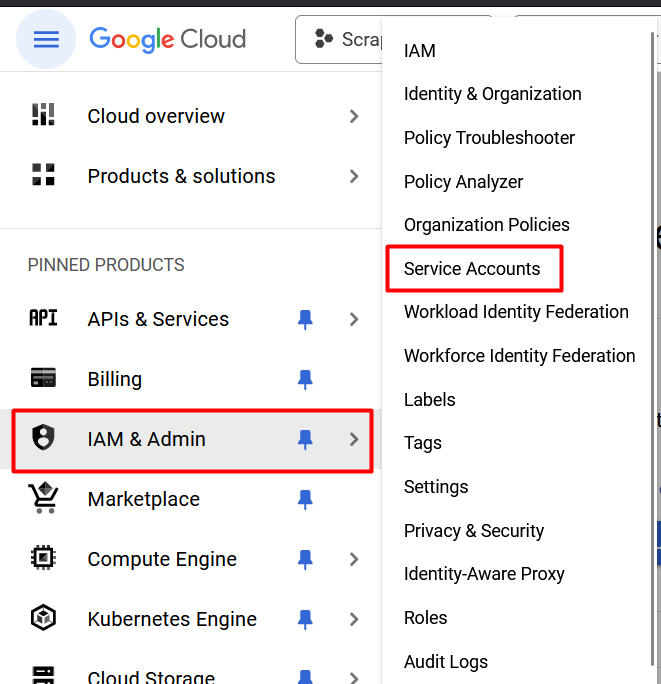Click the Google Cloud logo
This screenshot has width=661, height=684.
coord(168,40)
